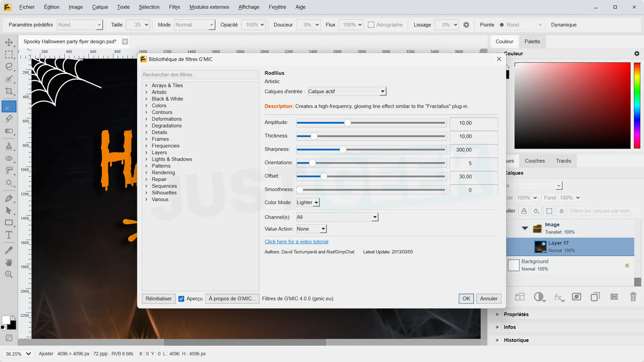Switch to the Palette tab
The height and width of the screenshot is (362, 644).
coord(532,42)
